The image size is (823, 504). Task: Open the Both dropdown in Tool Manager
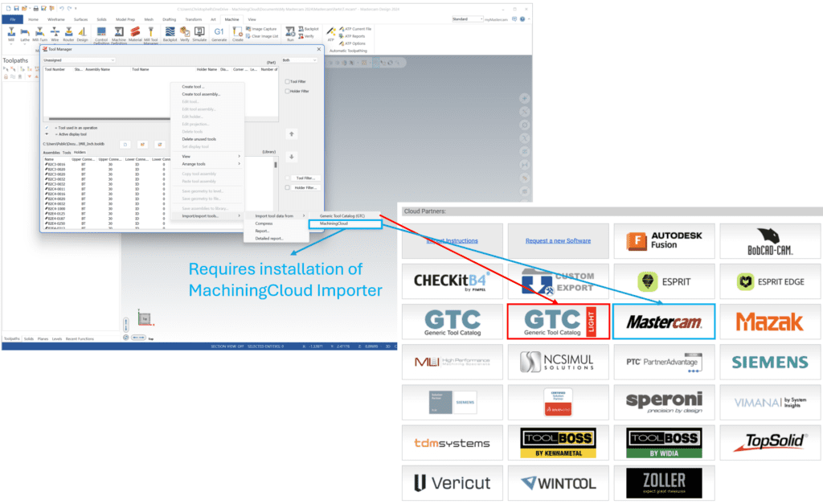point(300,60)
